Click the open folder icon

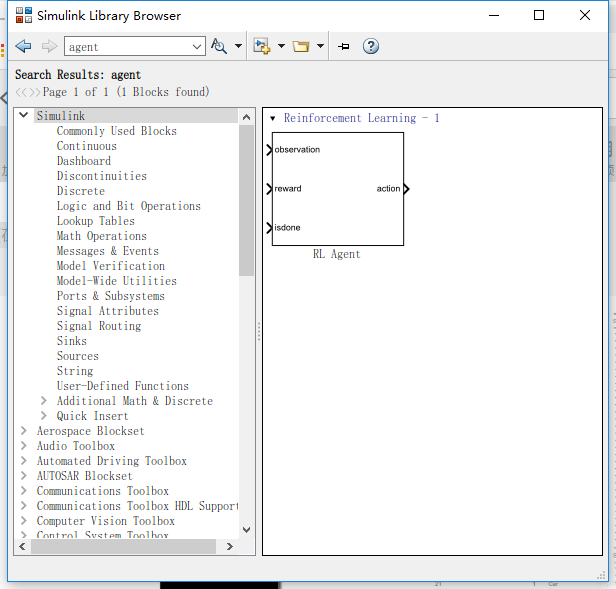pos(301,46)
